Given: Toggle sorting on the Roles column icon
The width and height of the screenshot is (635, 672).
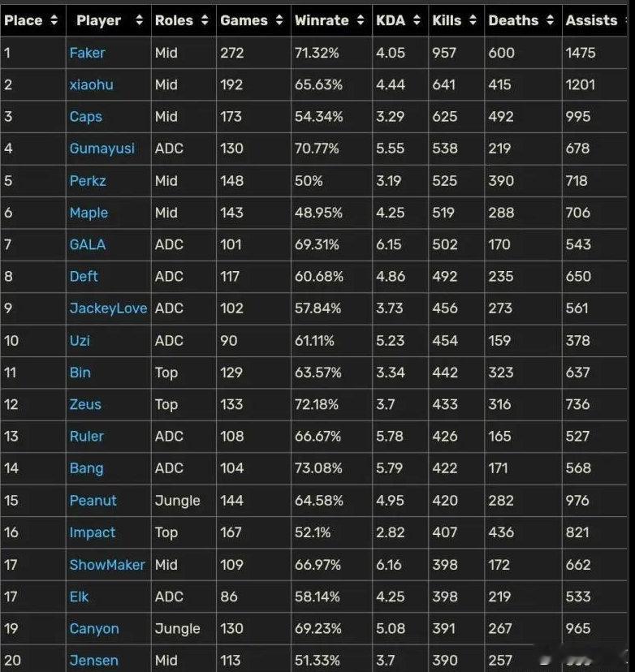Looking at the screenshot, I should pos(205,20).
